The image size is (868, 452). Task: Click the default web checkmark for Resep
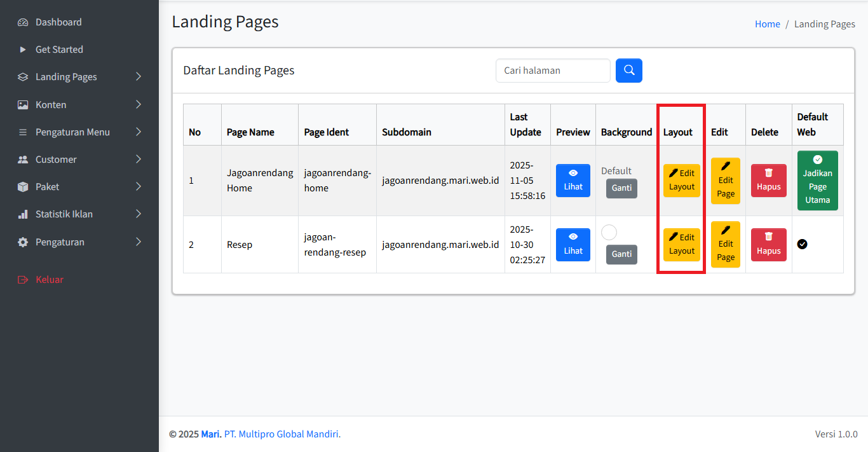pos(802,244)
